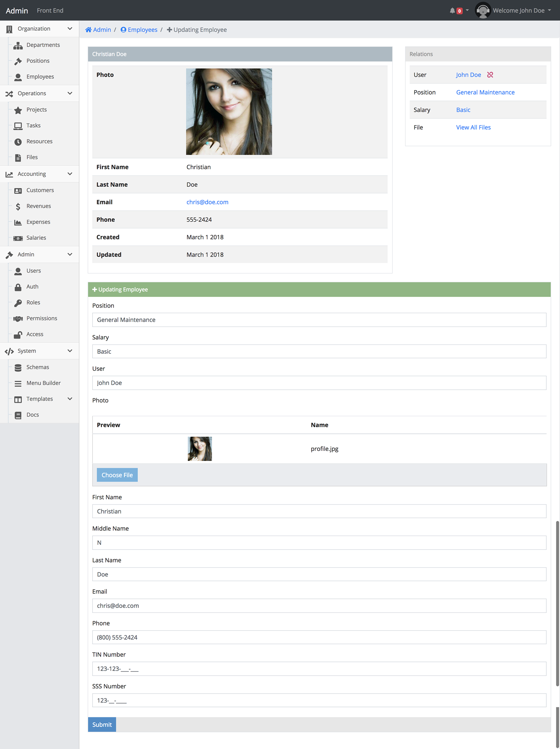Click the profile.jpg preview thumbnail
560x749 pixels.
click(200, 449)
